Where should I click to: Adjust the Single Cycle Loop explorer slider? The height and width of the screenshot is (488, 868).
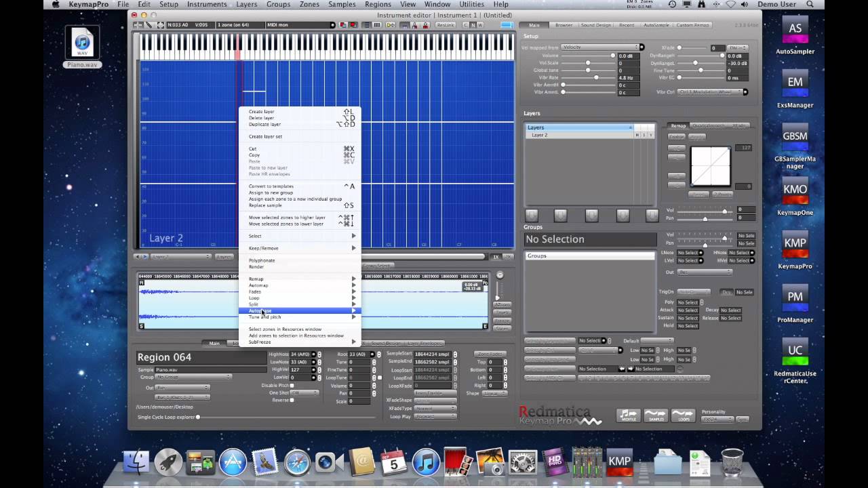click(285, 417)
